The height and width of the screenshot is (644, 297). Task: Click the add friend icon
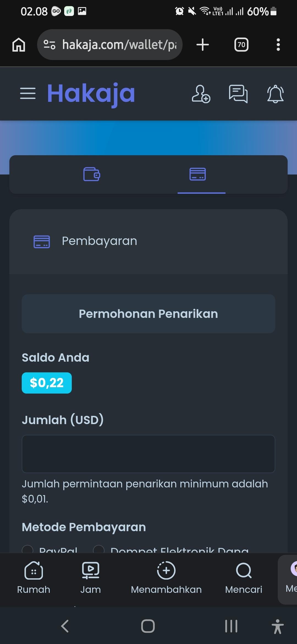click(x=201, y=94)
